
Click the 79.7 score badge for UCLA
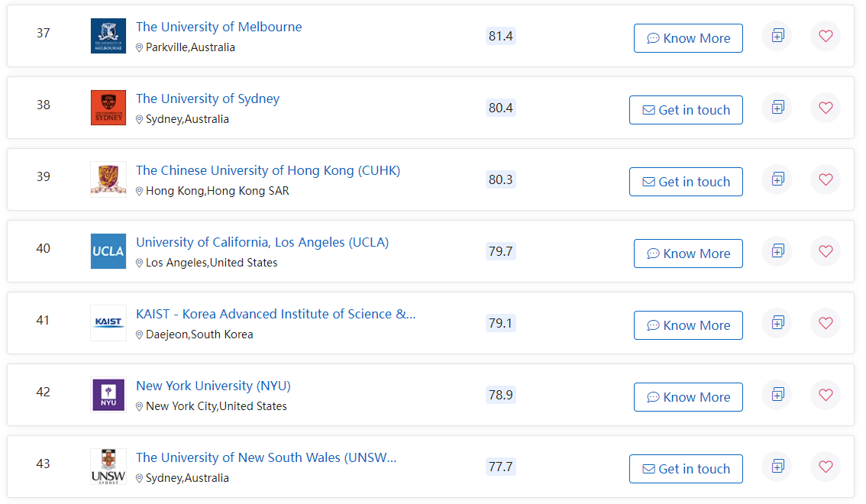click(x=500, y=251)
